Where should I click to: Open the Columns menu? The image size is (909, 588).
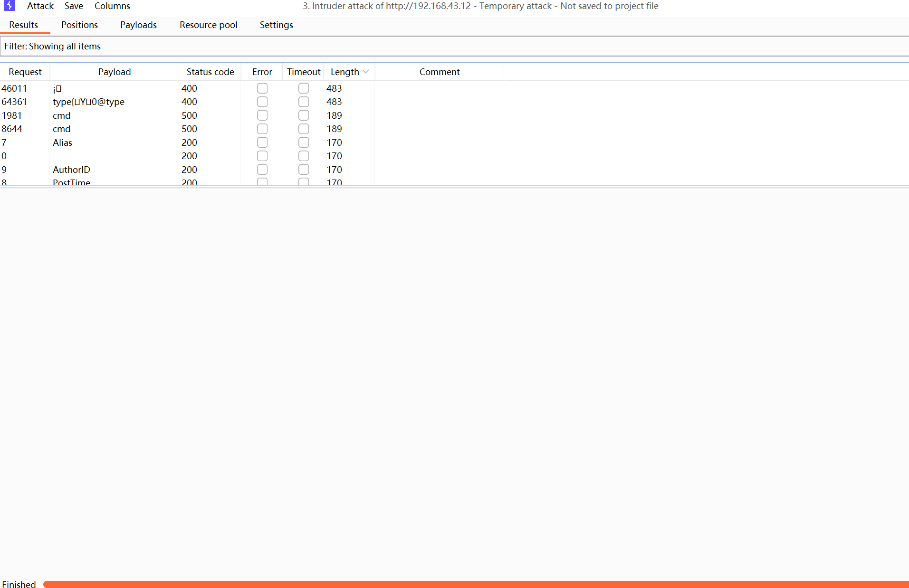pyautogui.click(x=112, y=6)
